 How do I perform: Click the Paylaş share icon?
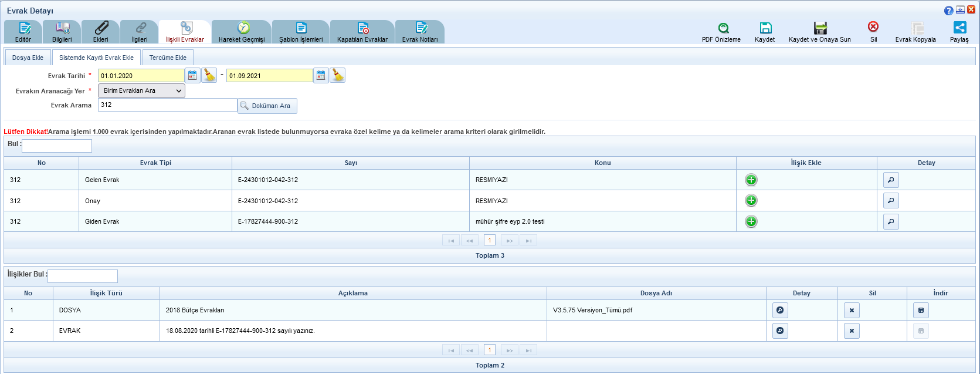(x=959, y=28)
